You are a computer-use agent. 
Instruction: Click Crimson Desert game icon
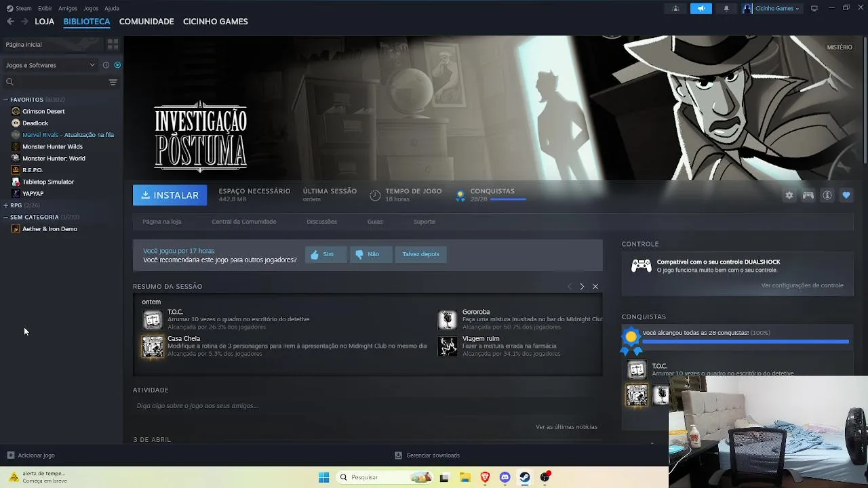16,111
